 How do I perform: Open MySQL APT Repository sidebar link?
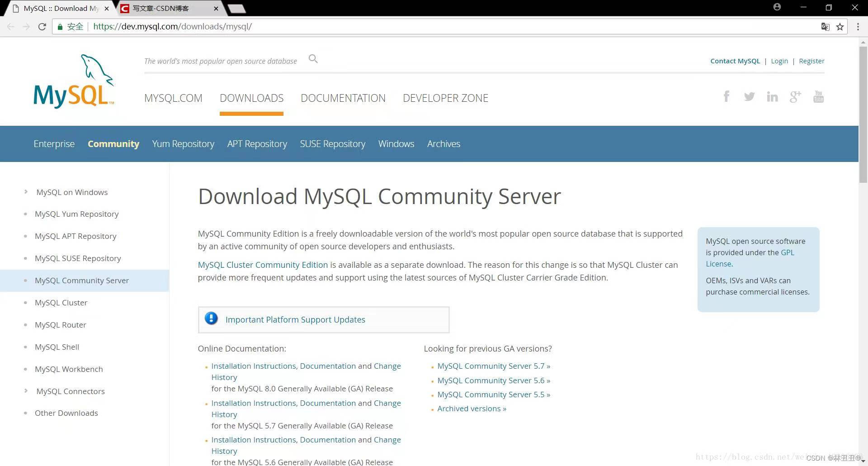[x=75, y=236]
